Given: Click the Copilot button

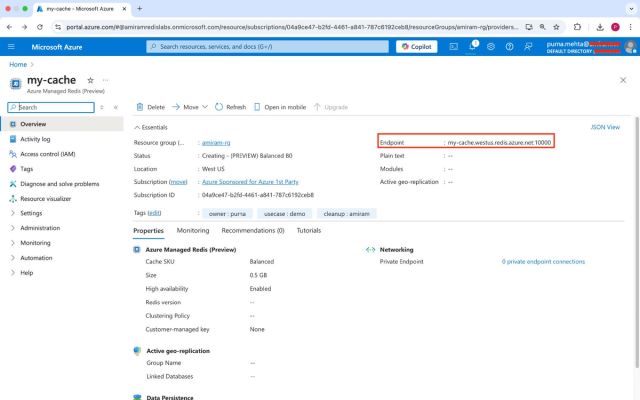Looking at the screenshot, I should (x=416, y=47).
